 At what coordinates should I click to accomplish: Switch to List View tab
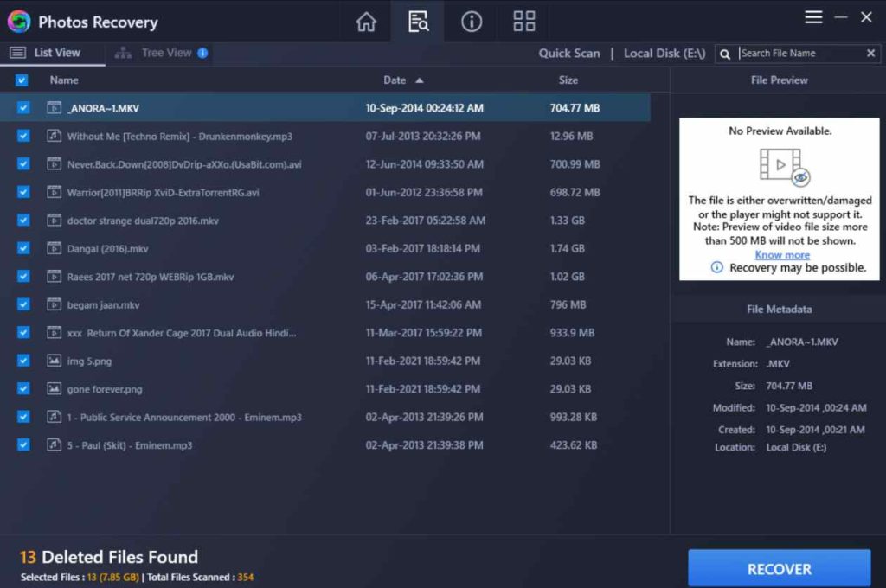point(52,53)
